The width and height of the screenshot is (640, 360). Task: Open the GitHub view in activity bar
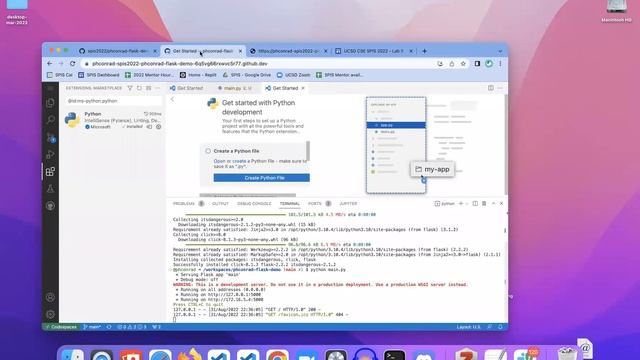click(x=50, y=206)
